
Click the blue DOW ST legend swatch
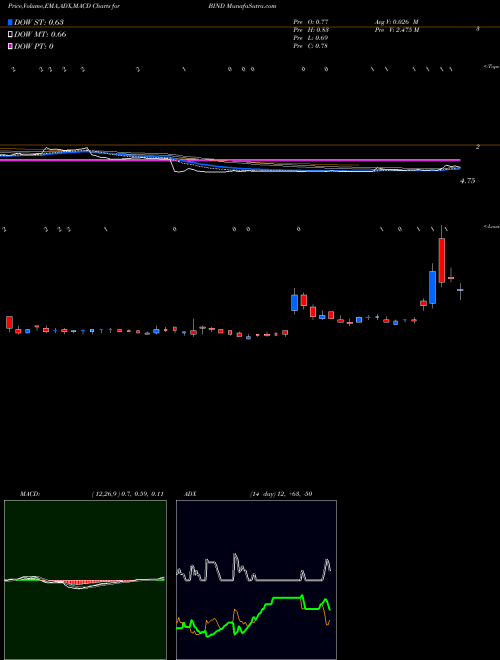pyautogui.click(x=11, y=22)
